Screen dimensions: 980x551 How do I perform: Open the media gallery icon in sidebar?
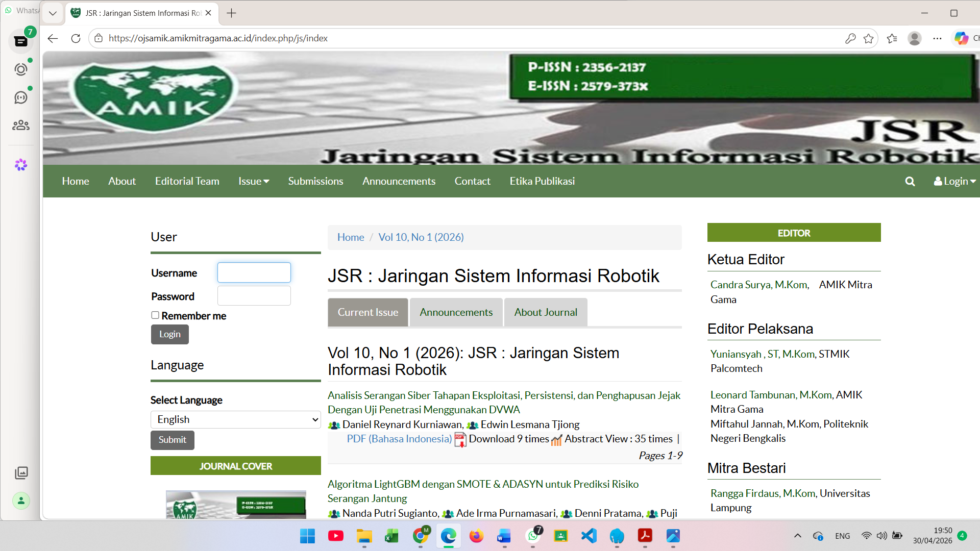(21, 472)
